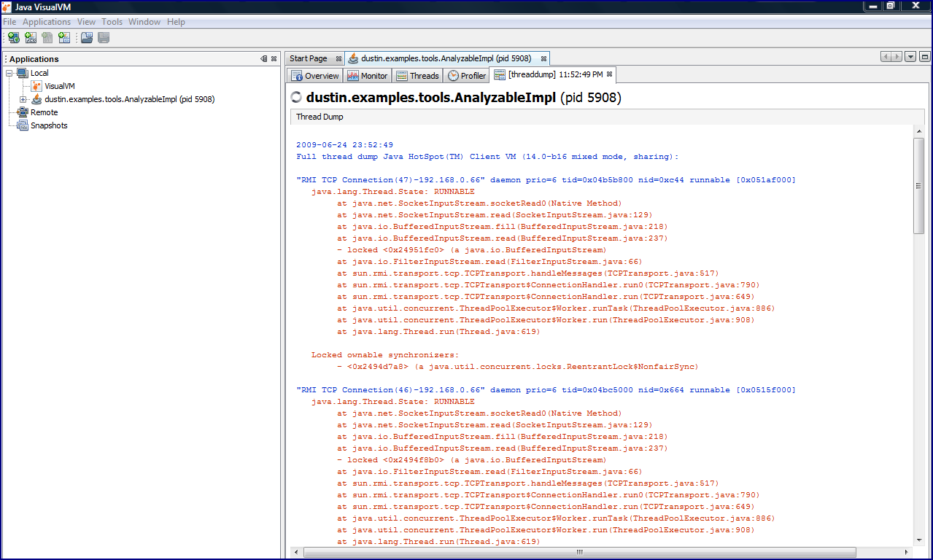Close the threaddump 11:52:49 PM subtab
Image resolution: width=933 pixels, height=560 pixels.
(x=610, y=74)
